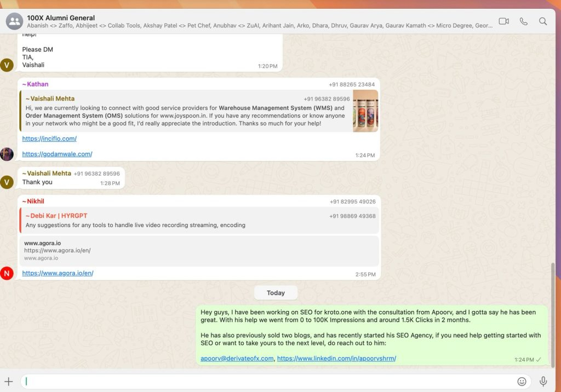Start a video call
The width and height of the screenshot is (561, 392).
(503, 21)
